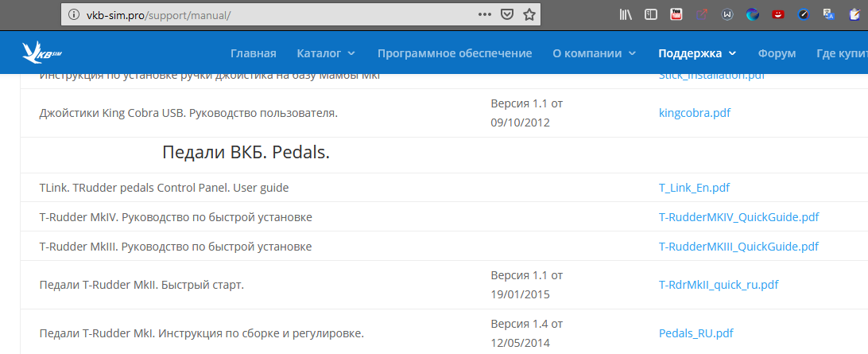Open the Firefox Library icon
Viewport: 868px width, 354px height.
626,15
